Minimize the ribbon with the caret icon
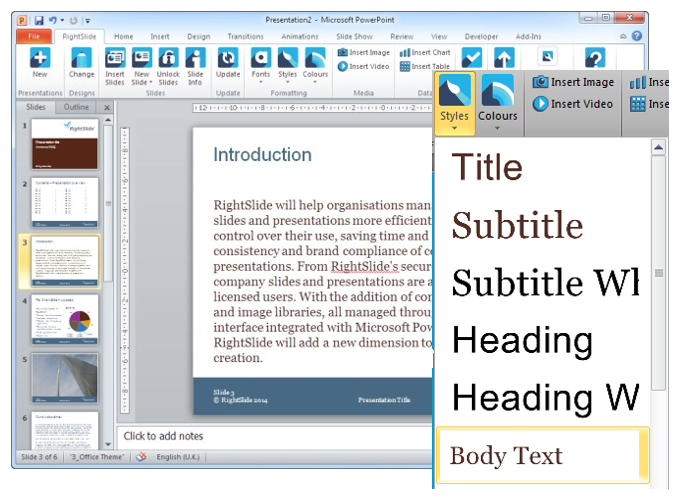Image resolution: width=680 pixels, height=498 pixels. coord(623,36)
